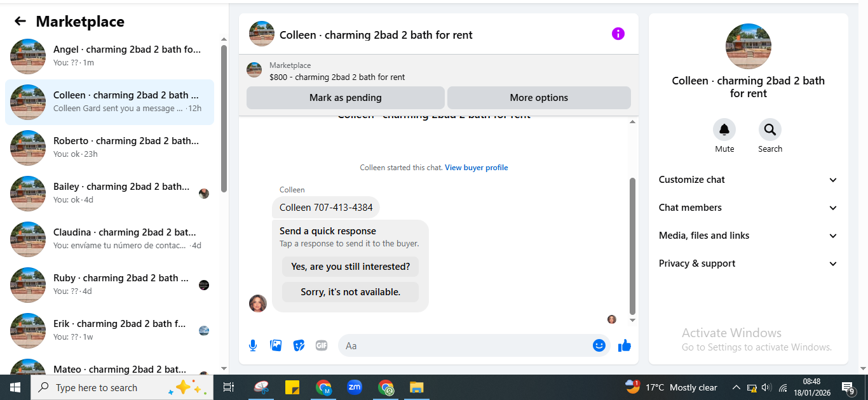868x400 pixels.
Task: Send 'Yes, are you still interested?' response
Action: [350, 267]
